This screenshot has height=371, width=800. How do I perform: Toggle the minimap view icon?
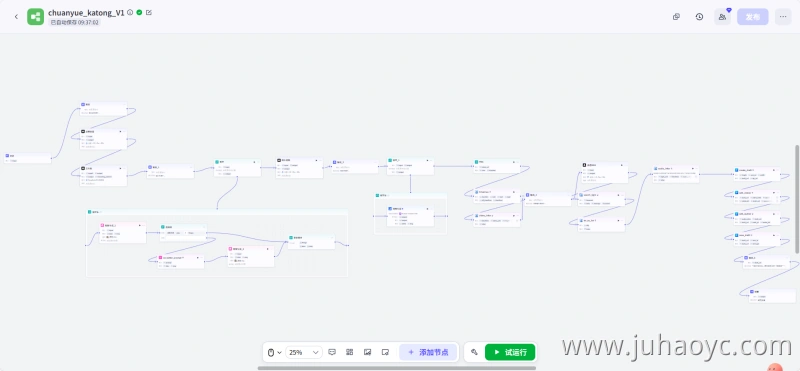click(x=385, y=352)
